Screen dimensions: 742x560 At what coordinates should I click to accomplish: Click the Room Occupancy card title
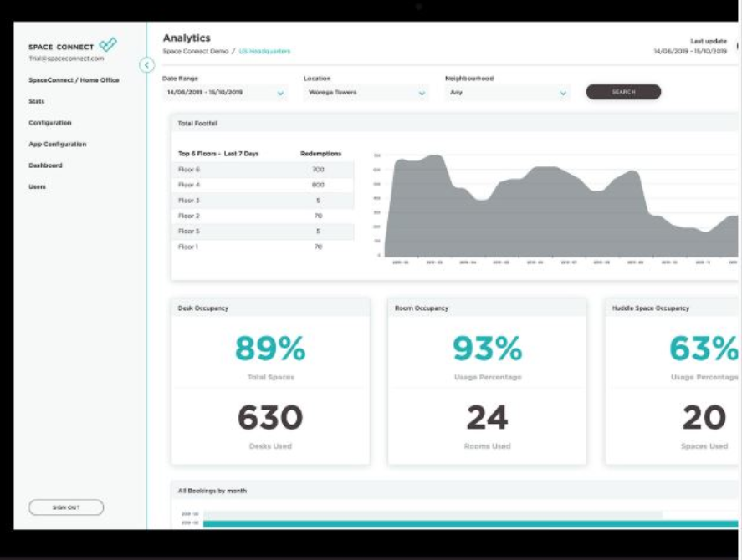point(421,308)
